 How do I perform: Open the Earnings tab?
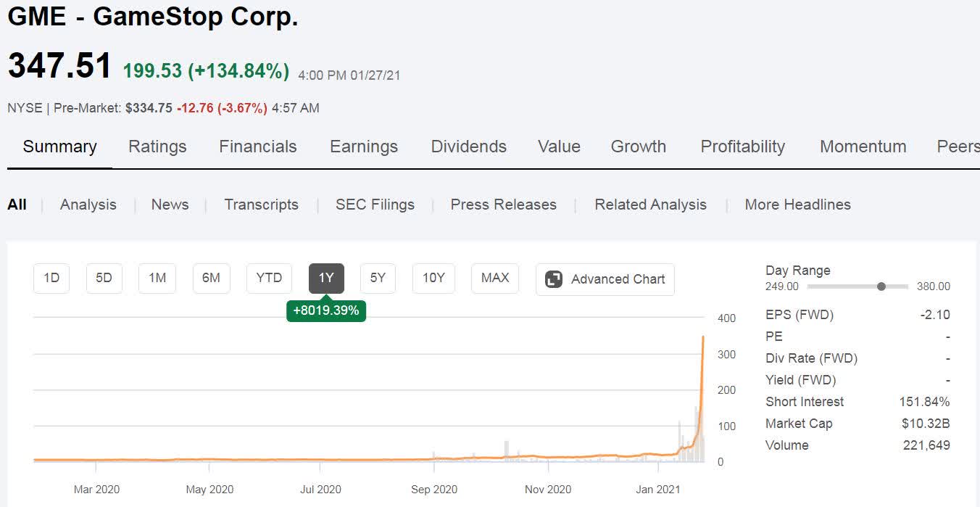(364, 147)
